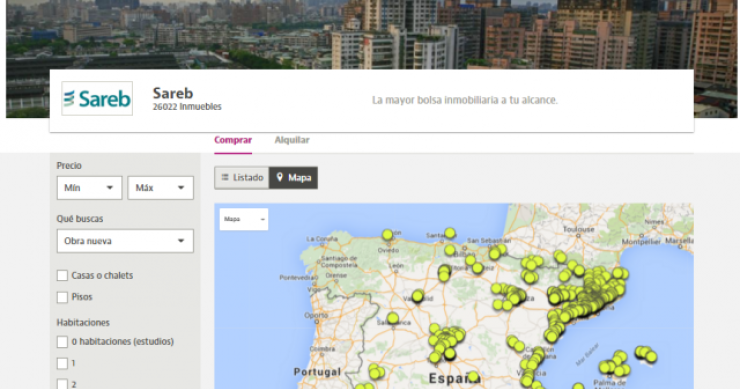740x389 pixels.
Task: Open the Máx price dropdown
Action: click(160, 188)
